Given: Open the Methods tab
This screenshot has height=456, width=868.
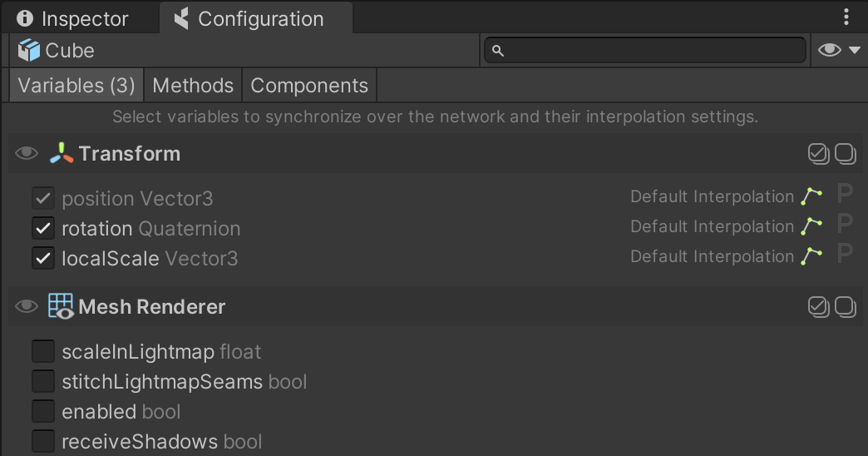Looking at the screenshot, I should (x=193, y=86).
